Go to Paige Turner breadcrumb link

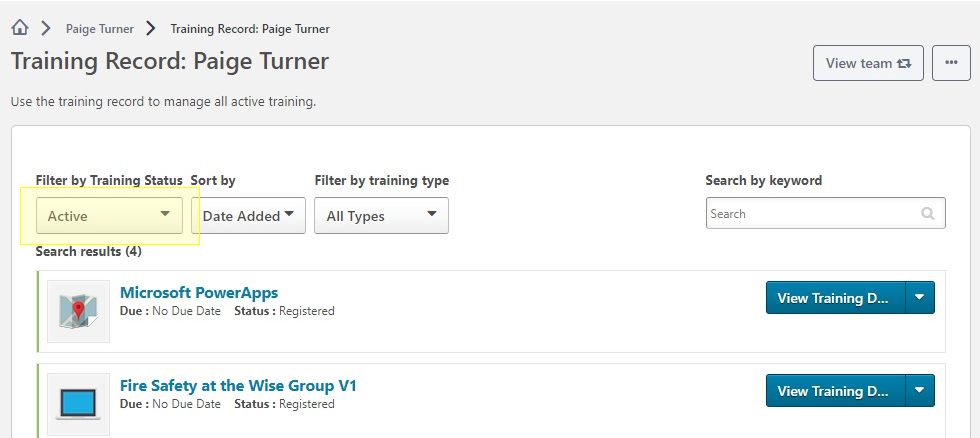(100, 29)
